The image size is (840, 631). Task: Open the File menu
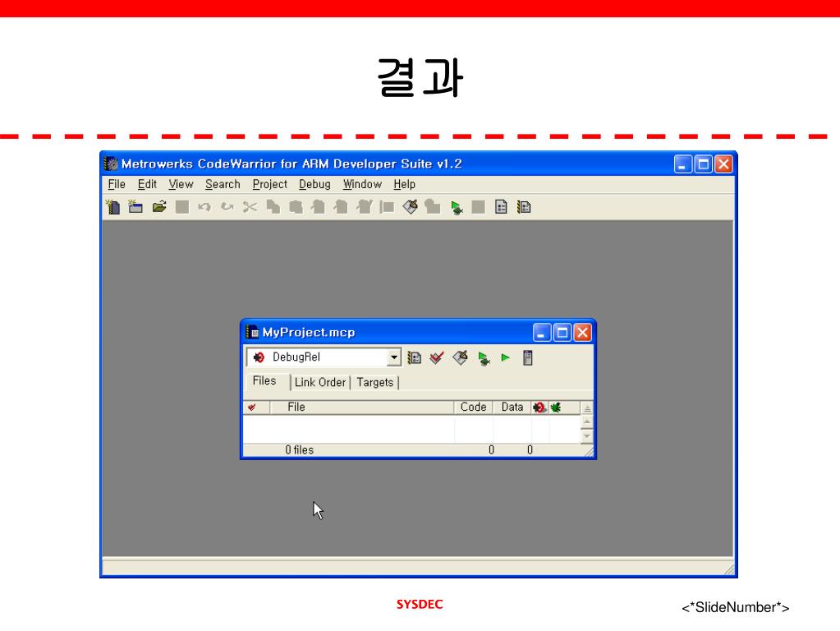[x=117, y=184]
